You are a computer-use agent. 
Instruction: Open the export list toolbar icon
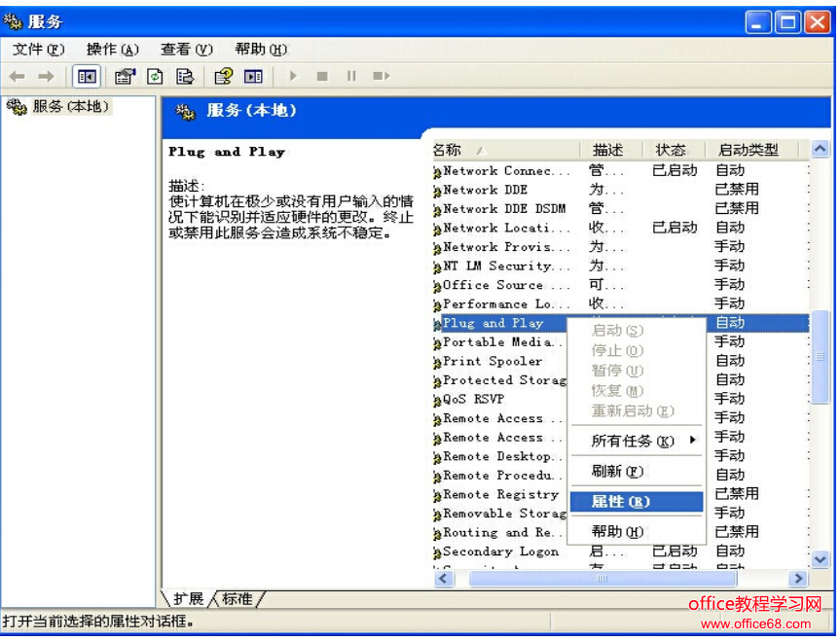(184, 76)
